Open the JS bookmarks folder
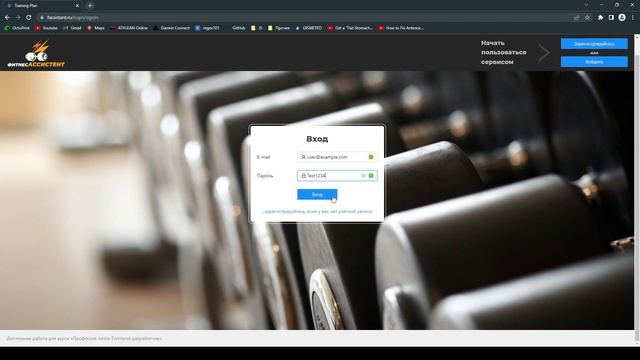Image resolution: width=640 pixels, height=360 pixels. (257, 28)
